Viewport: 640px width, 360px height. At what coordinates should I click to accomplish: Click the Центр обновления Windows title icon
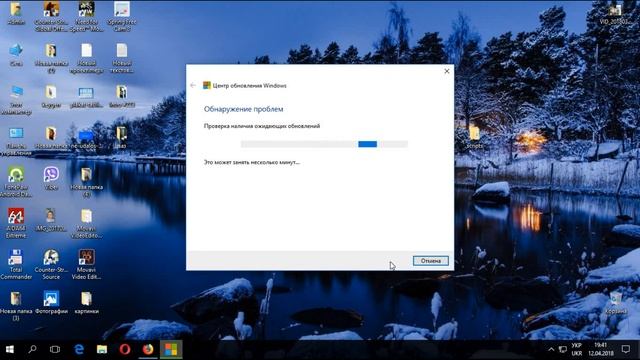tap(207, 85)
